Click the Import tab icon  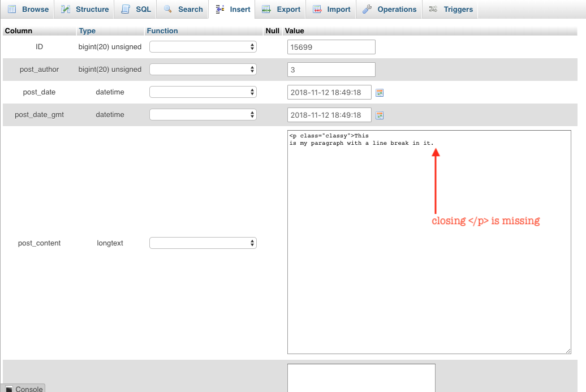317,9
